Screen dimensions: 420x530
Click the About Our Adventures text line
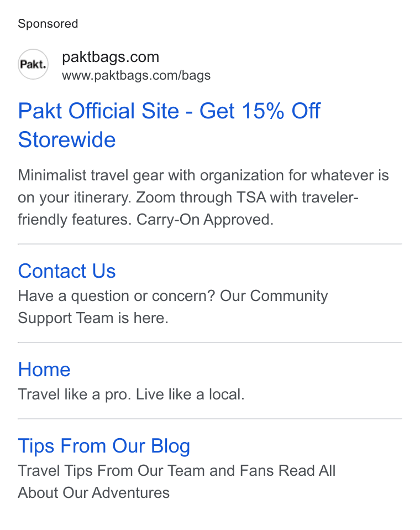point(93,493)
